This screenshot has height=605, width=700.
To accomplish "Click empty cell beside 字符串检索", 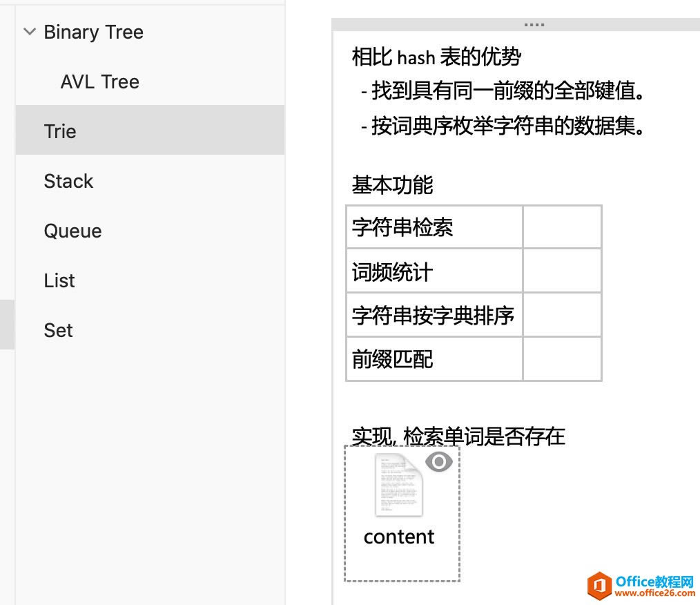I will click(562, 227).
